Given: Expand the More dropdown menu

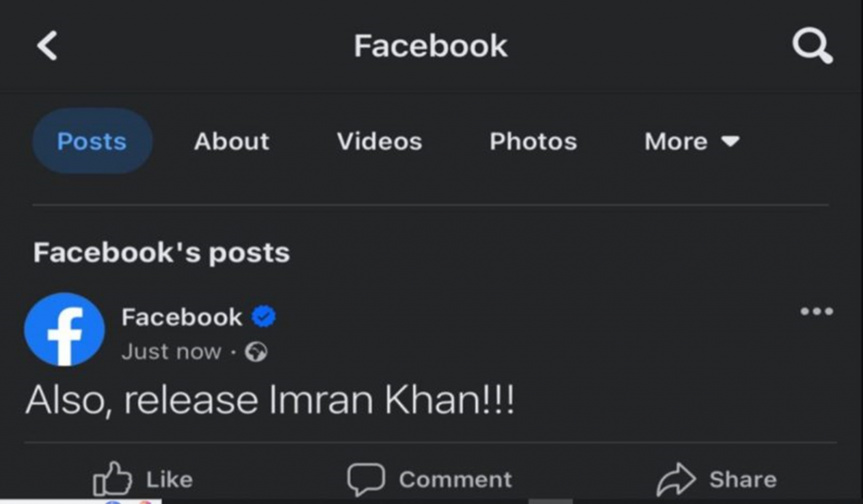Looking at the screenshot, I should 692,142.
